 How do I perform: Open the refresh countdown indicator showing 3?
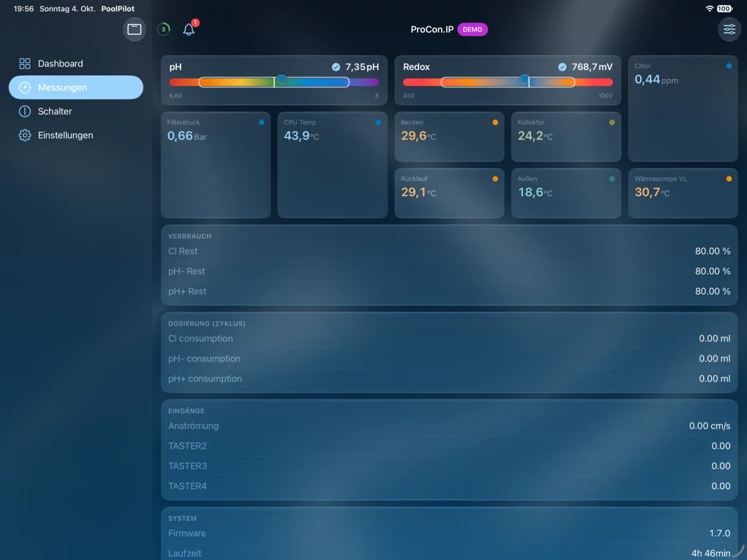(163, 29)
